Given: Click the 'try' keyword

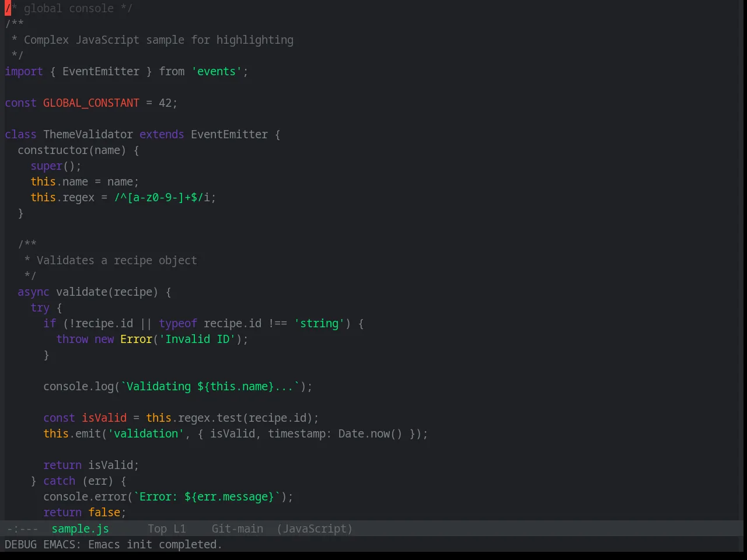Looking at the screenshot, I should [40, 307].
